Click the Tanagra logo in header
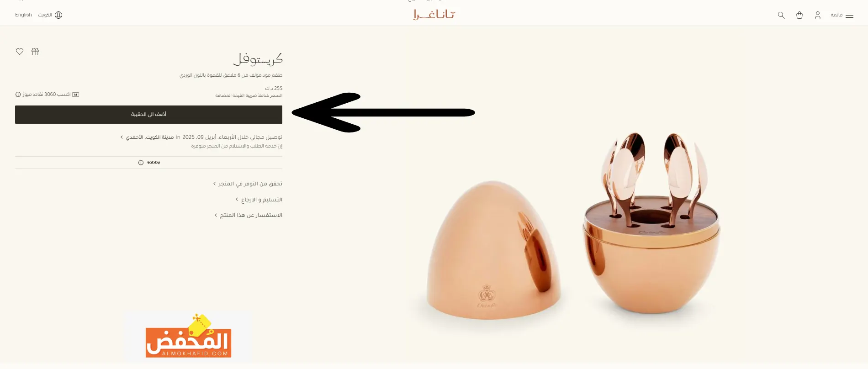The image size is (868, 369). tap(434, 15)
